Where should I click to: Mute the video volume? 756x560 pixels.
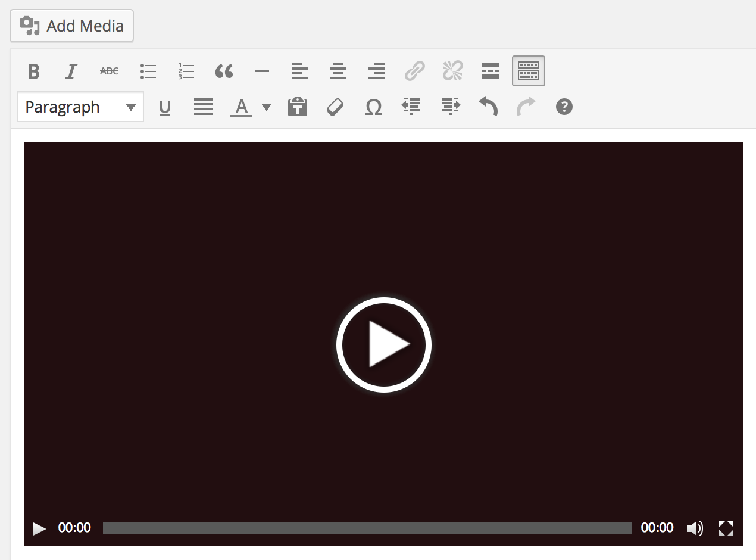[x=695, y=528]
